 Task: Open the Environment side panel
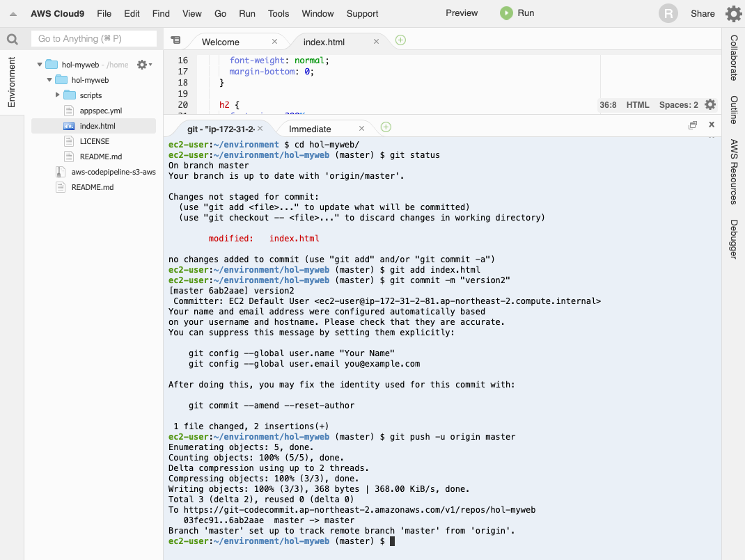12,82
